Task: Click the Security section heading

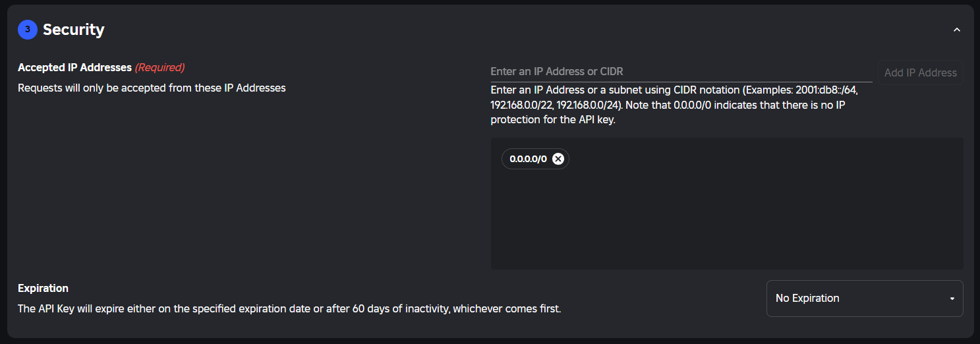Action: click(x=74, y=30)
